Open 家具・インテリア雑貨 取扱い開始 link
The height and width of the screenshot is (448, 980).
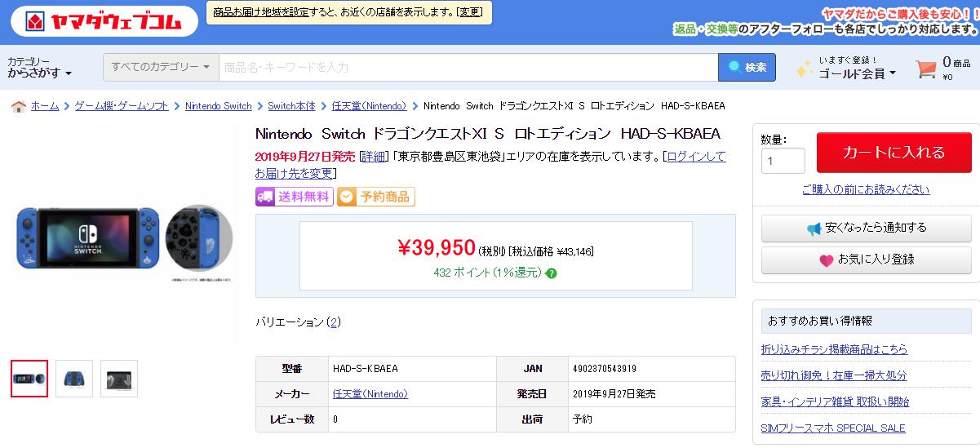(835, 401)
